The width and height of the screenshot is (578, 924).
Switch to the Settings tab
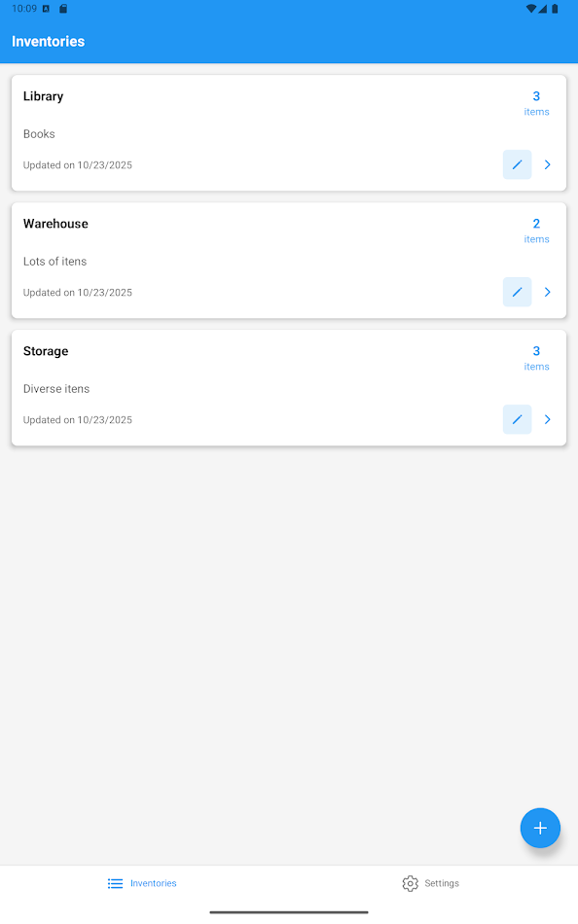(x=430, y=883)
